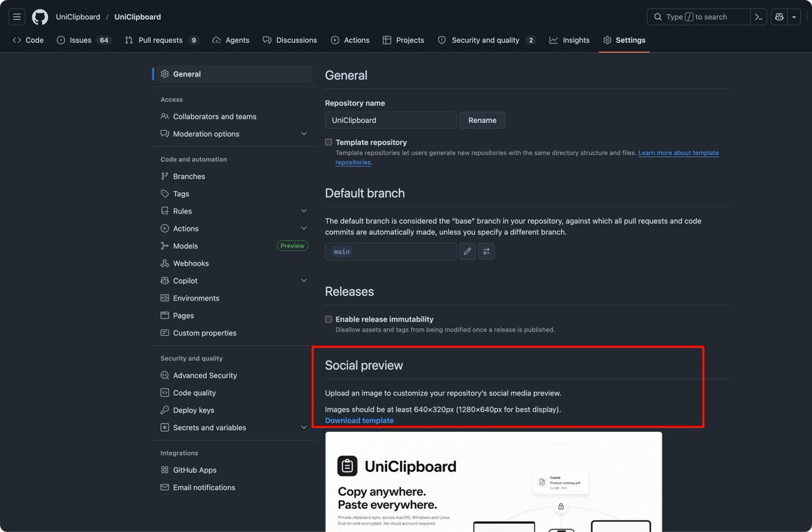812x532 pixels.
Task: Click the switch default branch arrows icon
Action: [487, 252]
